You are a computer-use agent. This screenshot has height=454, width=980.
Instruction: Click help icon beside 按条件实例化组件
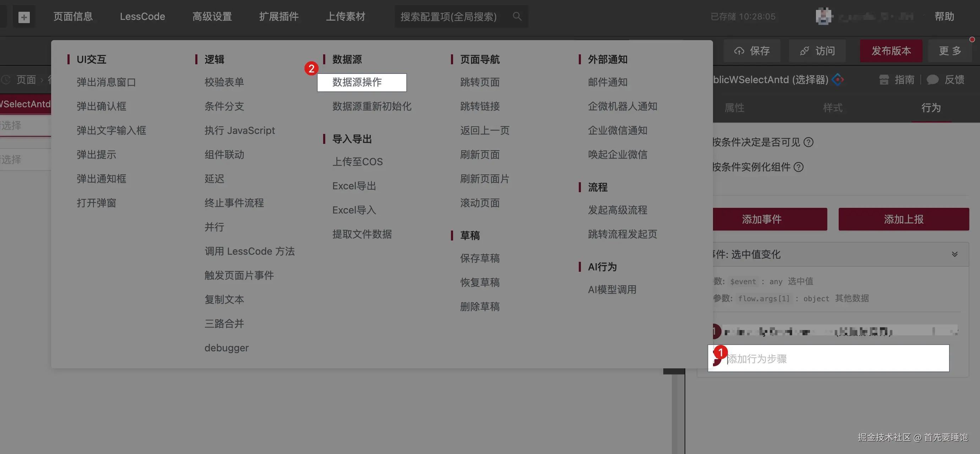click(x=799, y=167)
